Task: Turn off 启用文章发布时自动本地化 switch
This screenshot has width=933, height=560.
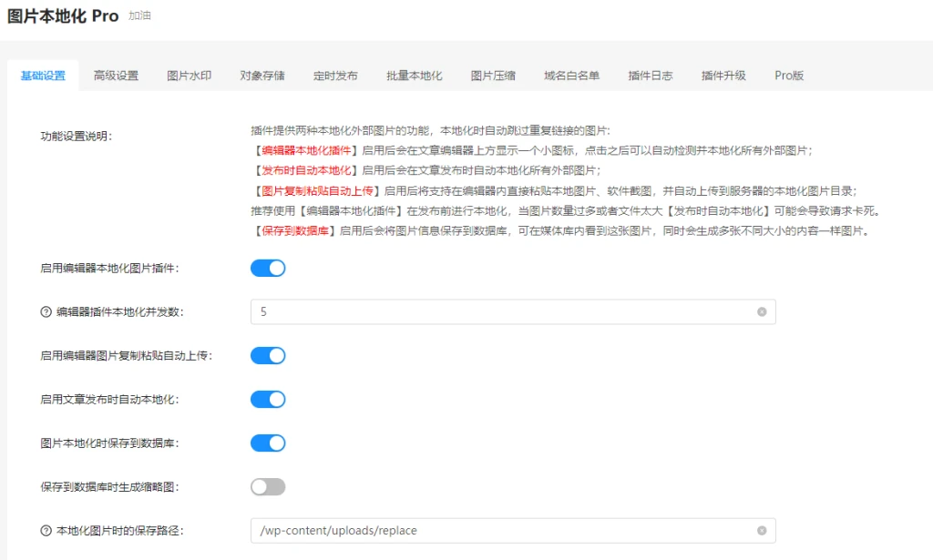Action: (x=268, y=399)
